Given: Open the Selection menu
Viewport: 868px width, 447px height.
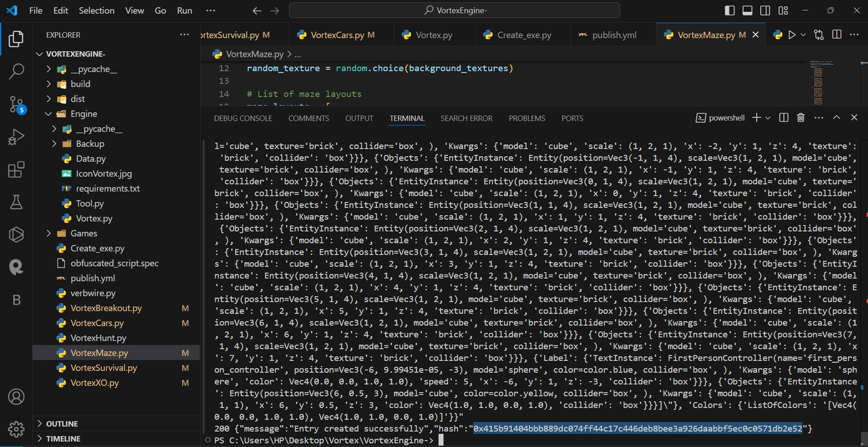Looking at the screenshot, I should 96,11.
